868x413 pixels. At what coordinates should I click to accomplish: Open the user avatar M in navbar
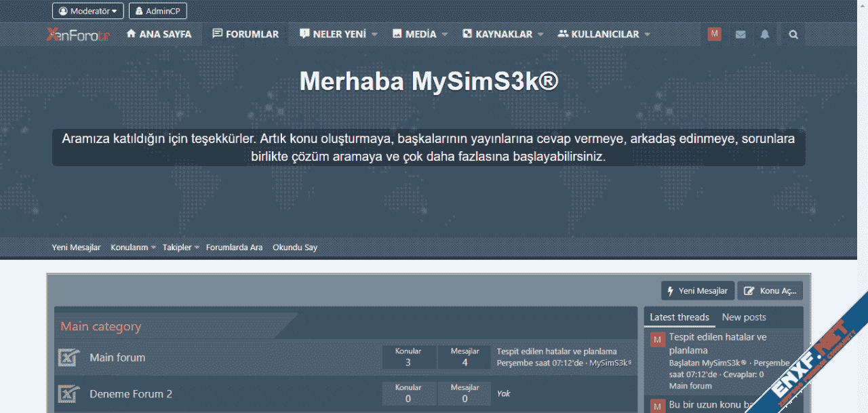pyautogui.click(x=714, y=35)
